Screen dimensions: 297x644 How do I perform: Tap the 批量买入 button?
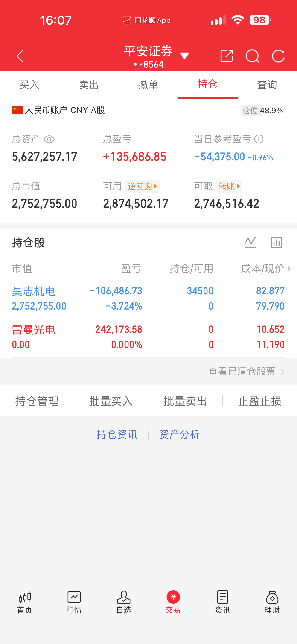(111, 401)
